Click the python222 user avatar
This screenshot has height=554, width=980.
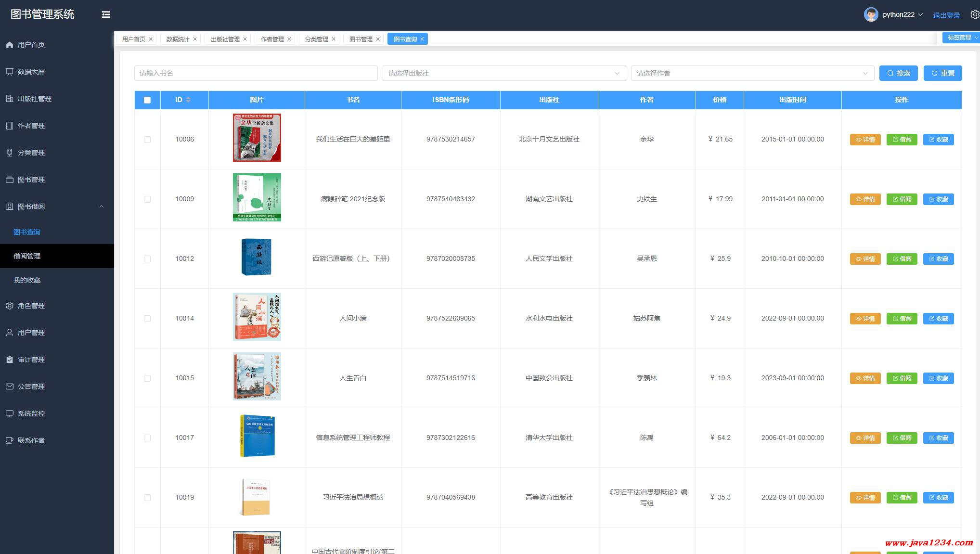pos(871,14)
